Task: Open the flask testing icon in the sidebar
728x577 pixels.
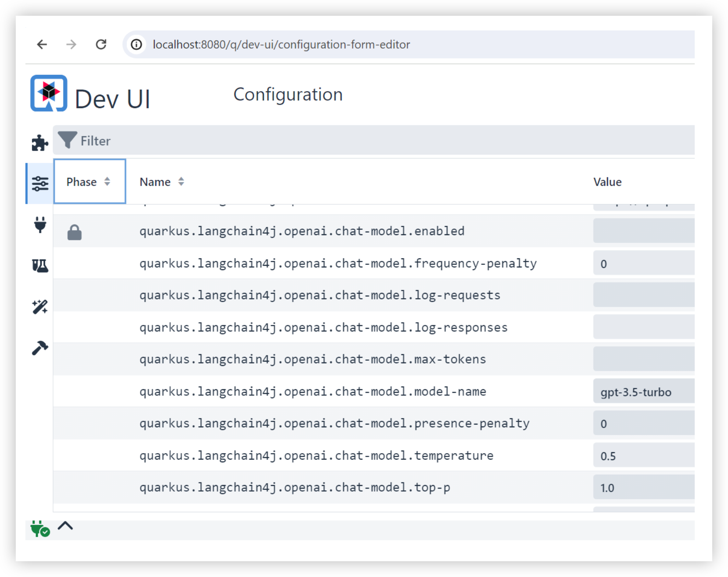Action: tap(40, 265)
